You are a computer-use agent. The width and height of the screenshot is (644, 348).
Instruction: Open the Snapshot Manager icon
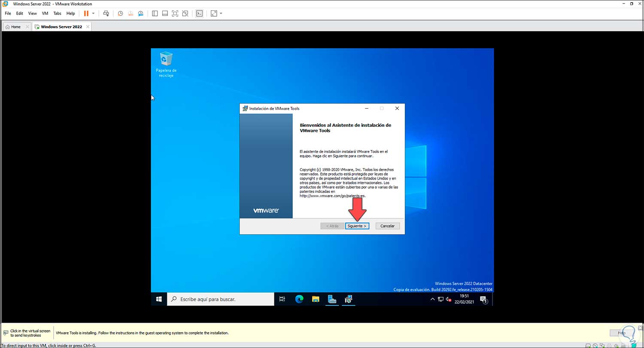point(141,13)
